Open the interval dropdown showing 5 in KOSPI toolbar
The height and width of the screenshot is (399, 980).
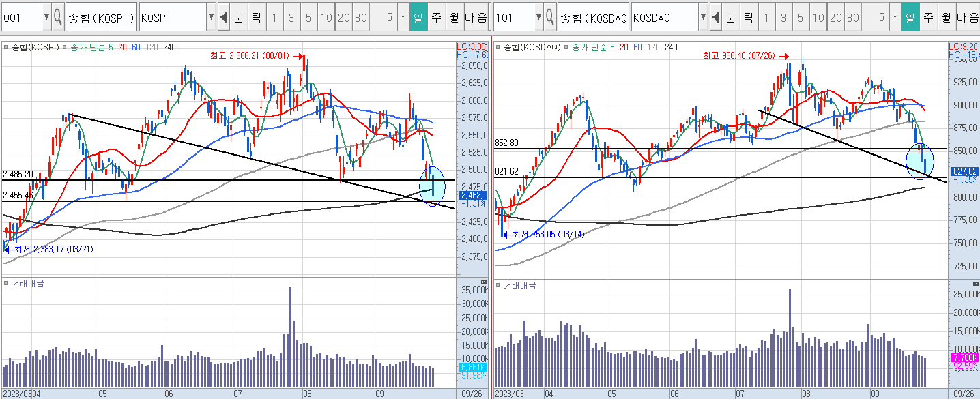[403, 18]
